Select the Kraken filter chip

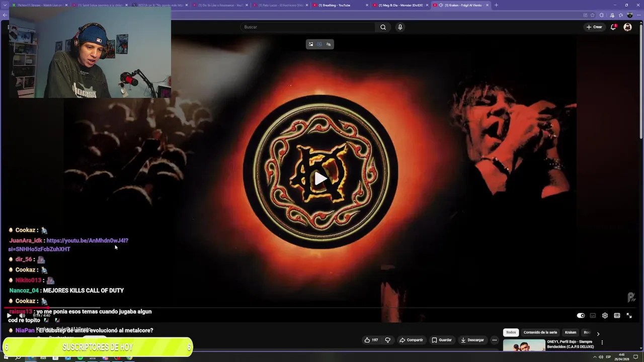(570, 332)
